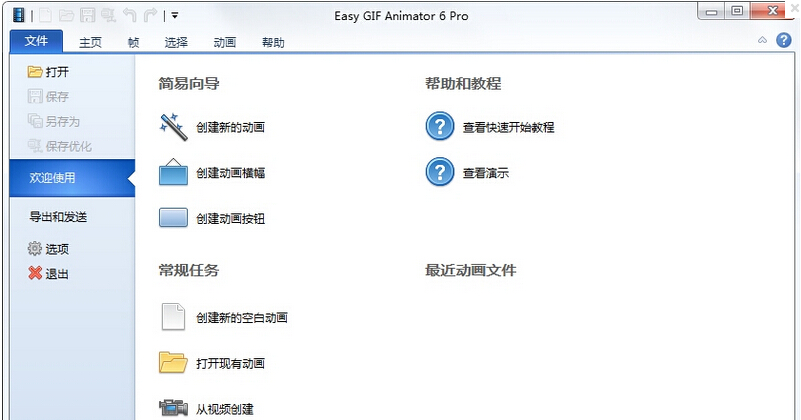This screenshot has height=420, width=801.
Task: Click the quick start tutorial question mark icon
Action: point(440,127)
